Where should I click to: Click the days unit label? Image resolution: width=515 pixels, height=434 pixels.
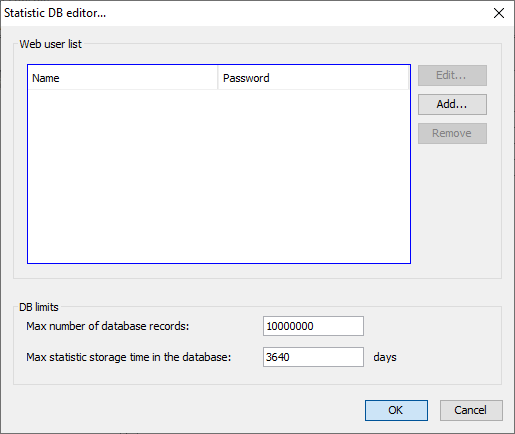coord(385,357)
